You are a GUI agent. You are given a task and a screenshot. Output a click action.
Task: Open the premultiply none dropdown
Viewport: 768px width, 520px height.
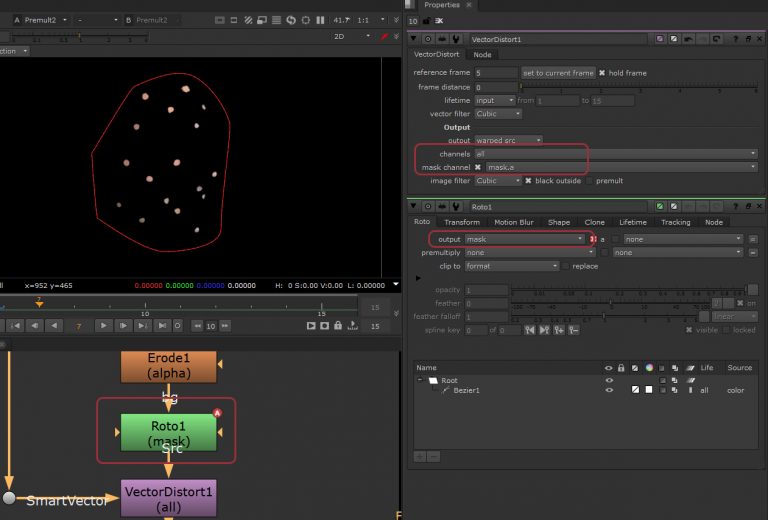(x=529, y=253)
